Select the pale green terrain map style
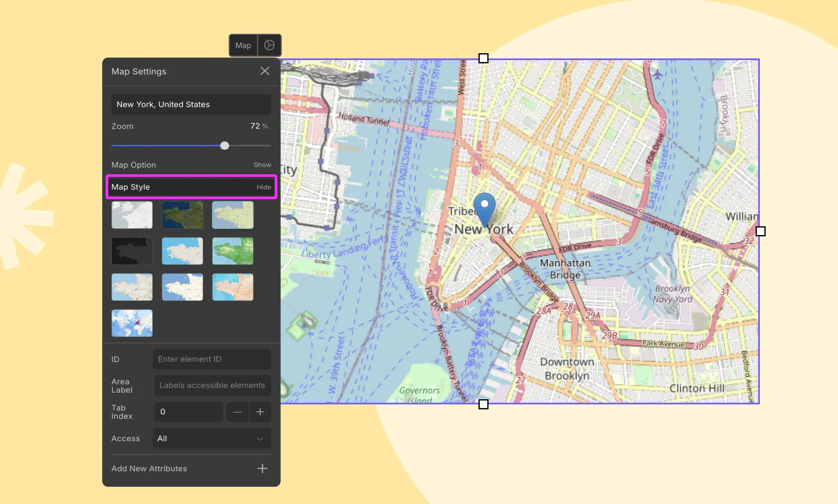This screenshot has width=838, height=504. click(x=233, y=215)
